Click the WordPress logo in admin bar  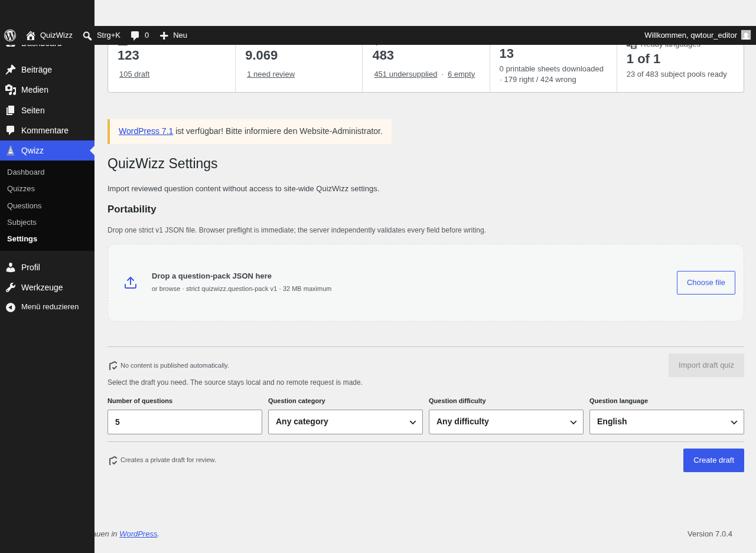pyautogui.click(x=10, y=35)
